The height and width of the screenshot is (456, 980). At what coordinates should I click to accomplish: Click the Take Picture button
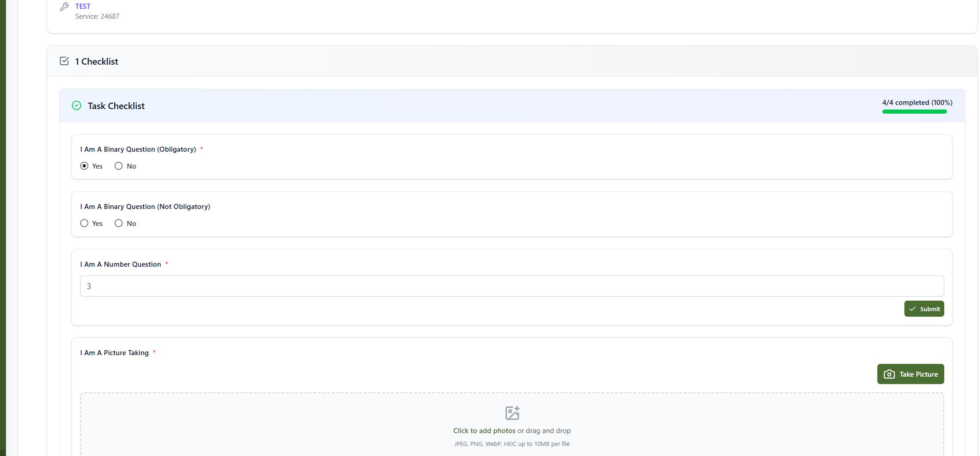910,374
